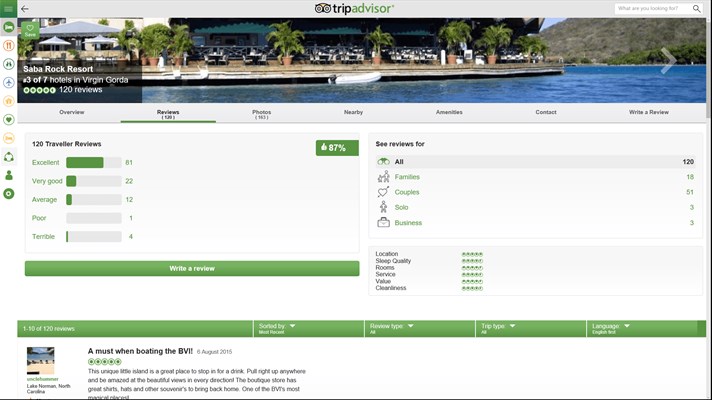Open Vacation Rentals house sidebar icon
This screenshot has height=400, width=712.
tap(8, 101)
